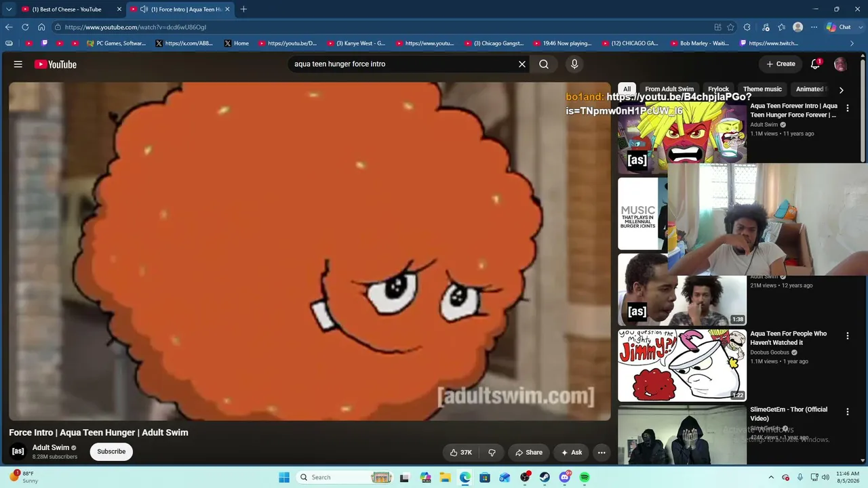The width and height of the screenshot is (868, 488).
Task: Go back in browser history
Action: tap(9, 27)
